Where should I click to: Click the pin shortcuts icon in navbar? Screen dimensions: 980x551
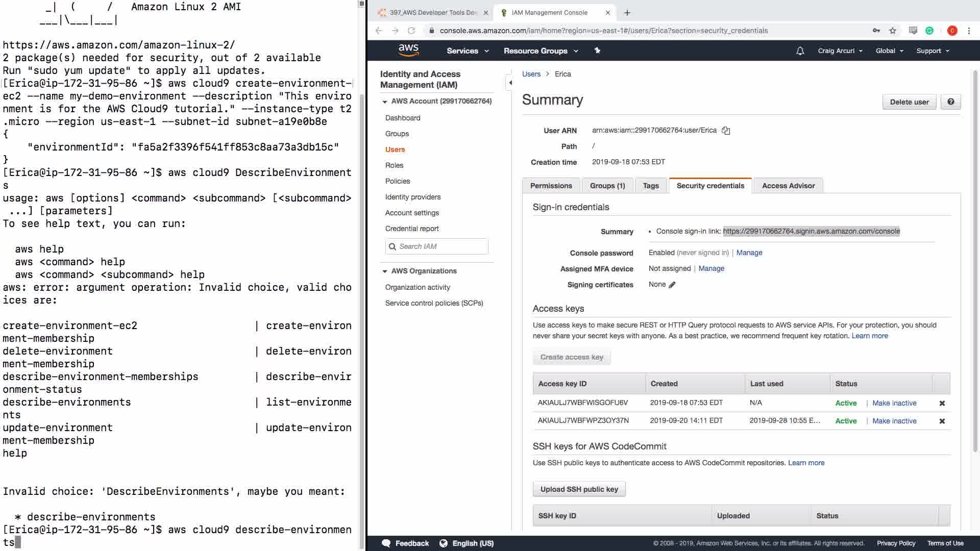[x=597, y=51]
